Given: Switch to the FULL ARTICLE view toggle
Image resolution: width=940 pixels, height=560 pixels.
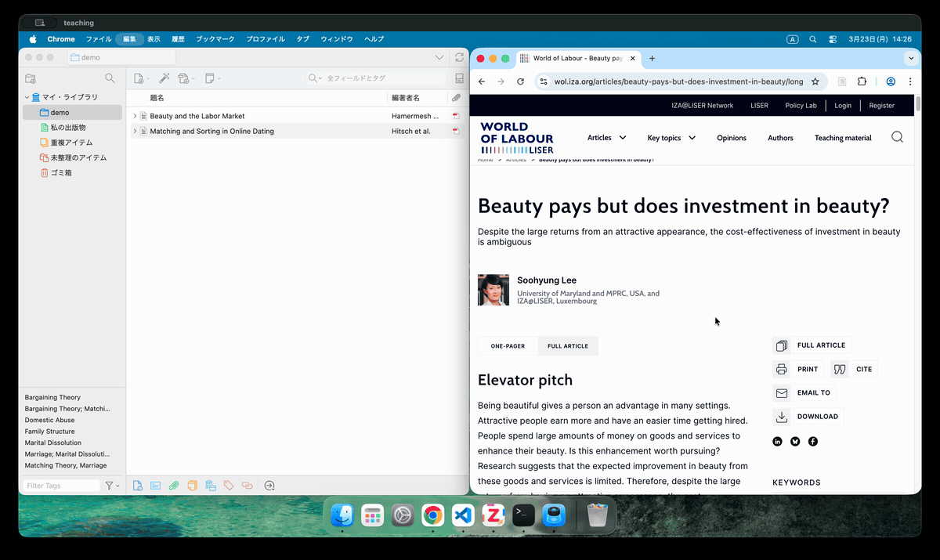Looking at the screenshot, I should [x=567, y=346].
